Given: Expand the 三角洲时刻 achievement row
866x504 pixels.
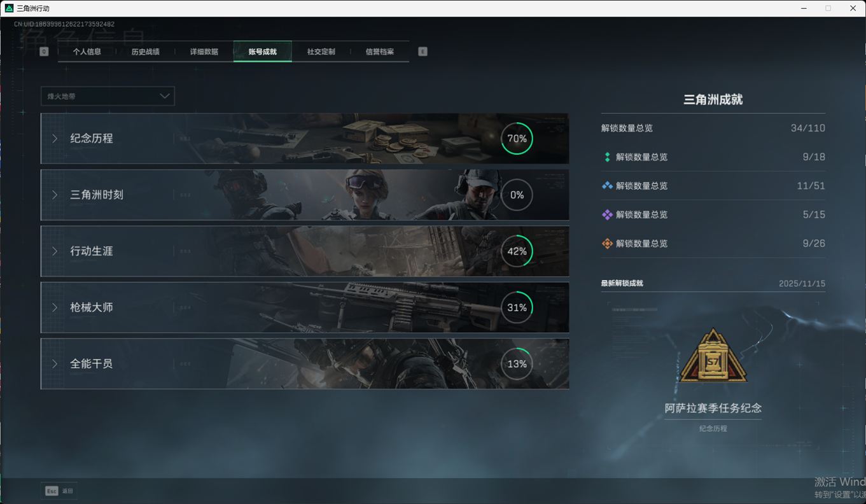Looking at the screenshot, I should coord(97,195).
